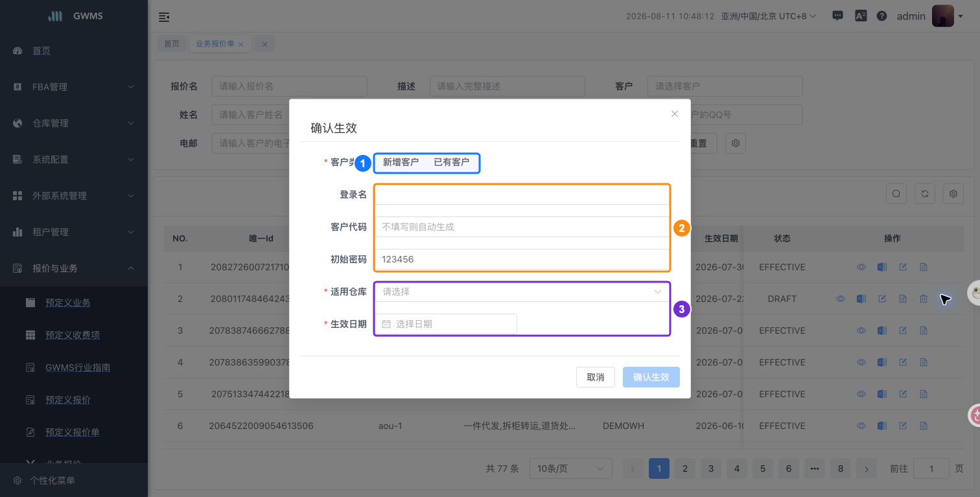980x497 pixels.
Task: Open the 客户 select dropdown in filters
Action: (725, 86)
